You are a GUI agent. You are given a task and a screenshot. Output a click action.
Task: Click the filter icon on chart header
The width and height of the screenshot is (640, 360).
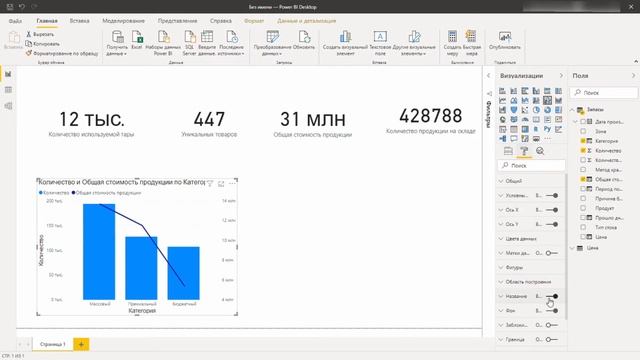[210, 184]
